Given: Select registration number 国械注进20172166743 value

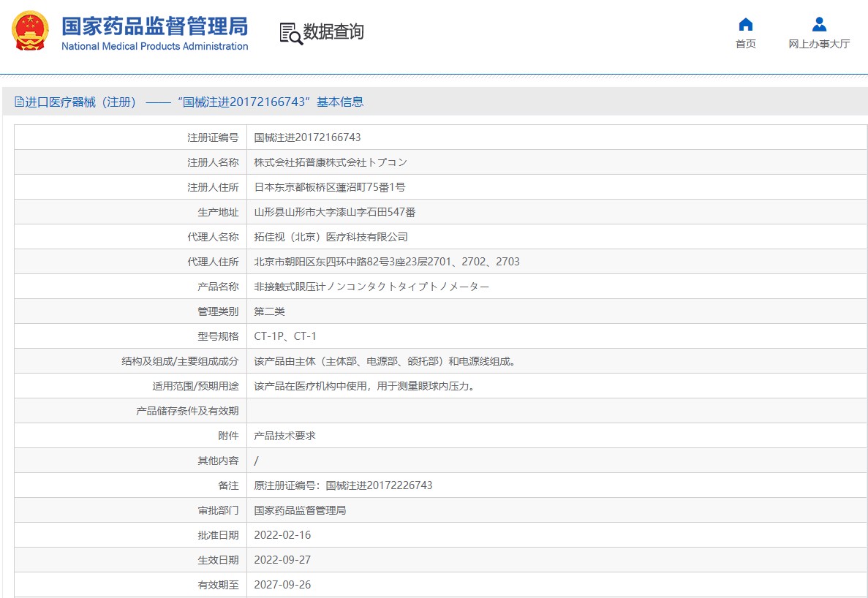Looking at the screenshot, I should click(x=307, y=137).
